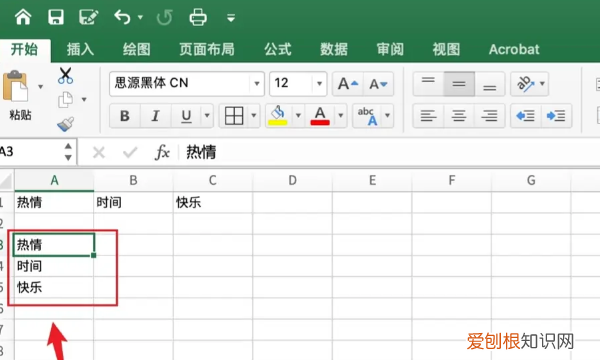Screen dimensions: 600x360
Task: Expand the font color palette arrow
Action: click(341, 116)
